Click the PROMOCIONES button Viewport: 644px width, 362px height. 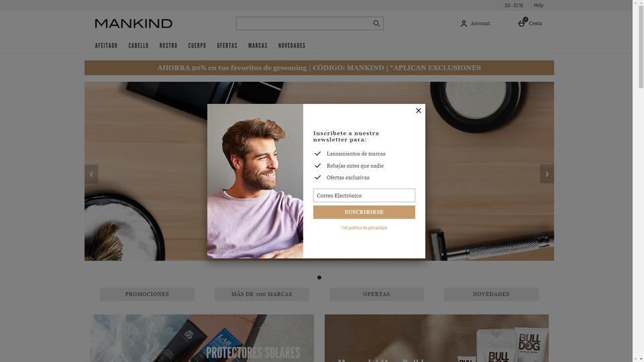click(147, 294)
